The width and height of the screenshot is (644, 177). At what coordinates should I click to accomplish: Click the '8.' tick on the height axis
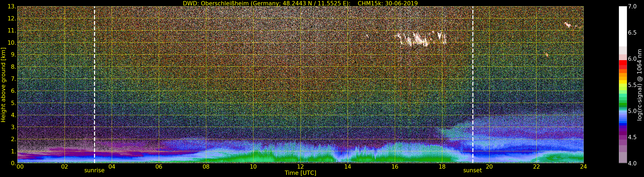pyautogui.click(x=13, y=67)
